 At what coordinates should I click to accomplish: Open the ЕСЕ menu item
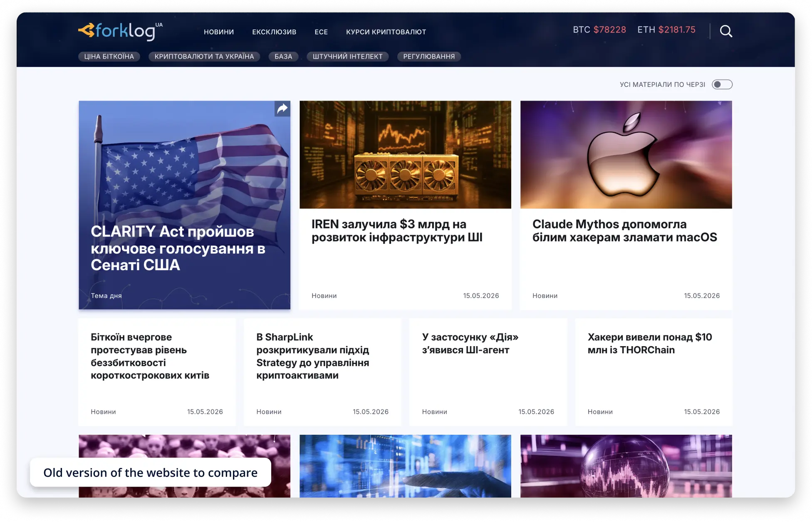pyautogui.click(x=321, y=32)
